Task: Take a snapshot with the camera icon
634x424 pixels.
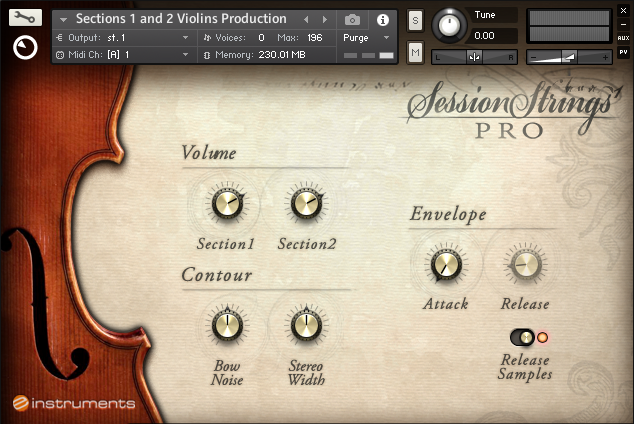Action: pos(352,19)
